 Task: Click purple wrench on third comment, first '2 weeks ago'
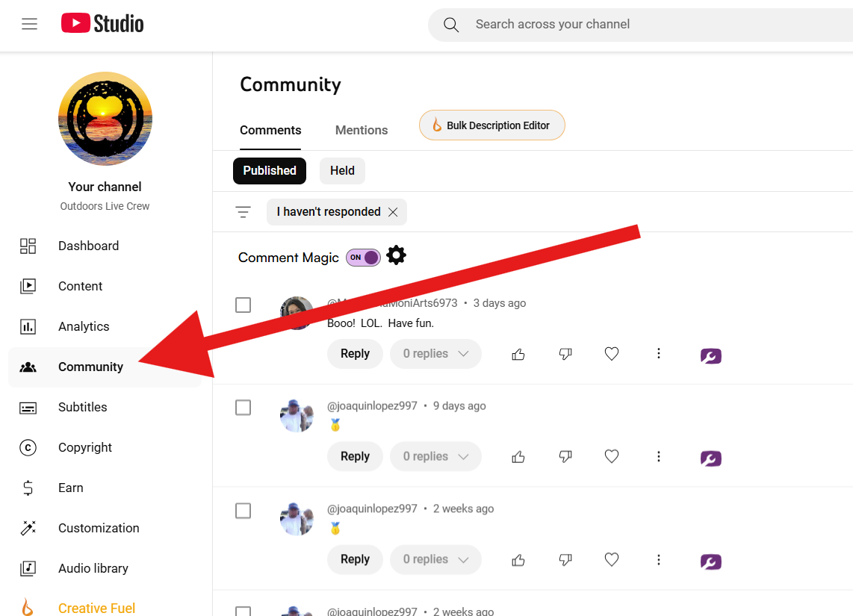point(710,561)
